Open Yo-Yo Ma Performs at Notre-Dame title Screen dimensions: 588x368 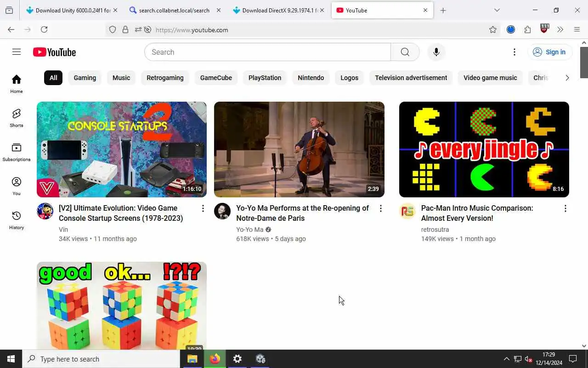(x=302, y=213)
